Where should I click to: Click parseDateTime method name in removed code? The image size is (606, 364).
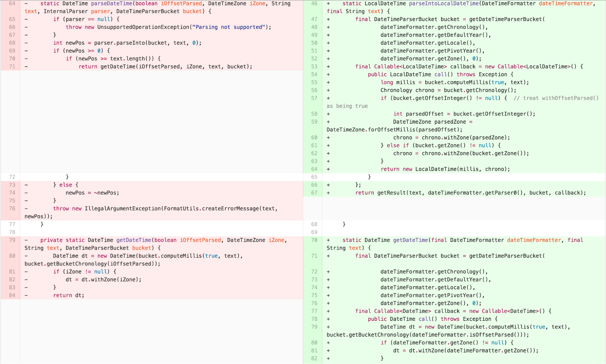[112, 4]
